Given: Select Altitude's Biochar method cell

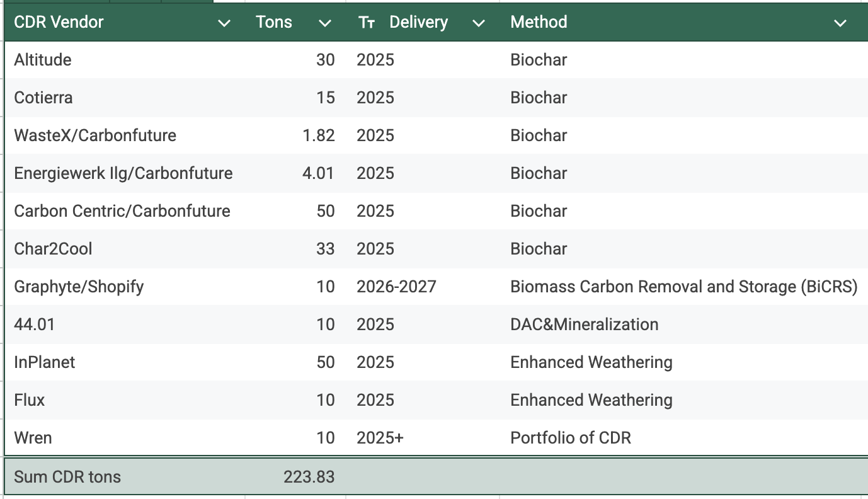Looking at the screenshot, I should tap(684, 60).
